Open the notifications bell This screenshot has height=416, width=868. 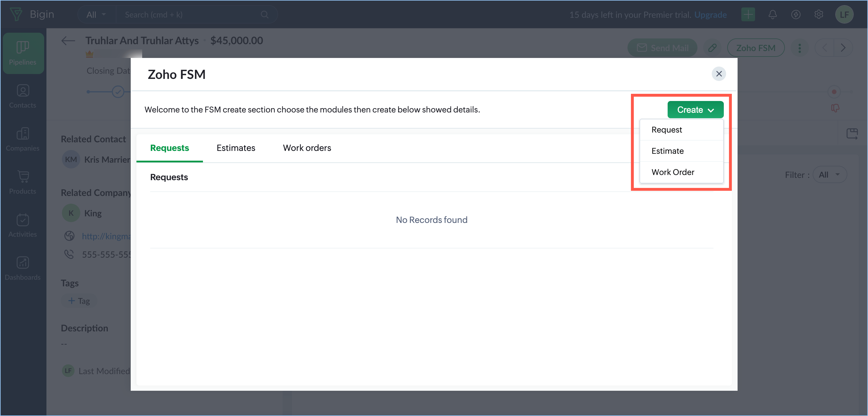point(773,15)
